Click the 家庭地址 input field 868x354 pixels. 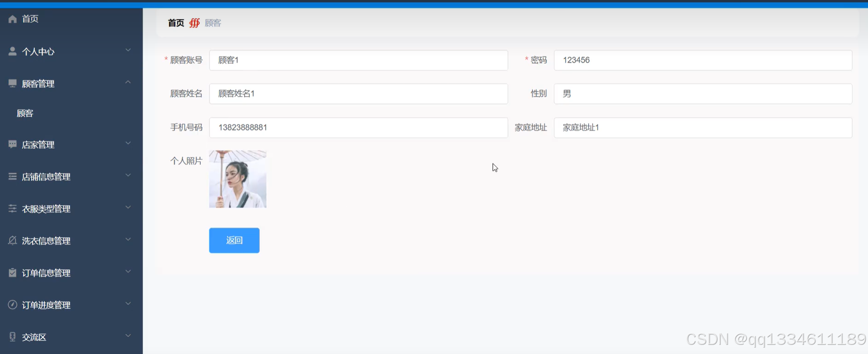[703, 128]
